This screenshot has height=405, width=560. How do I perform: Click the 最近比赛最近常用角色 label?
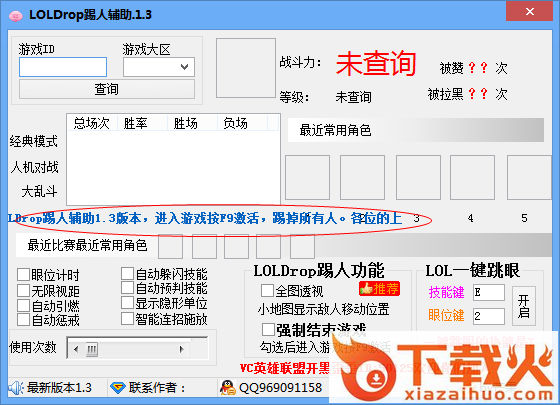[88, 245]
